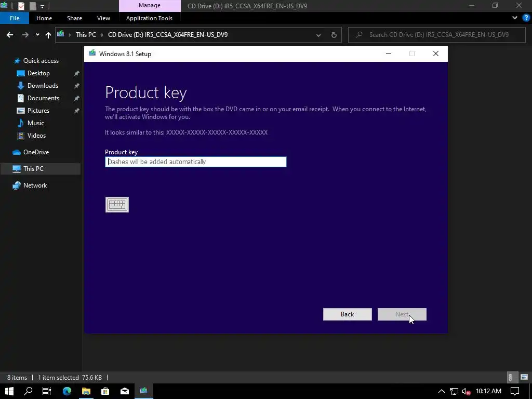Click the pin icon beside Documents
This screenshot has height=399, width=532.
[77, 98]
